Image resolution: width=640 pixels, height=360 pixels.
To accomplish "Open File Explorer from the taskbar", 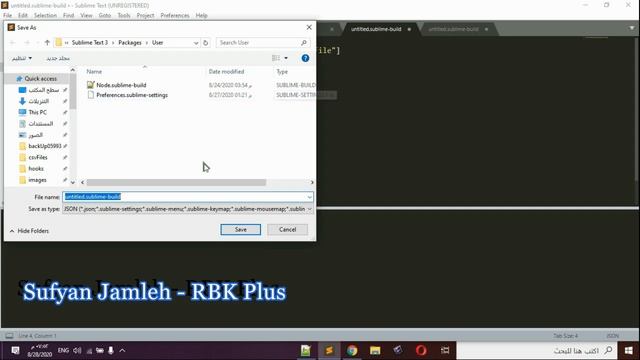I will [x=375, y=350].
